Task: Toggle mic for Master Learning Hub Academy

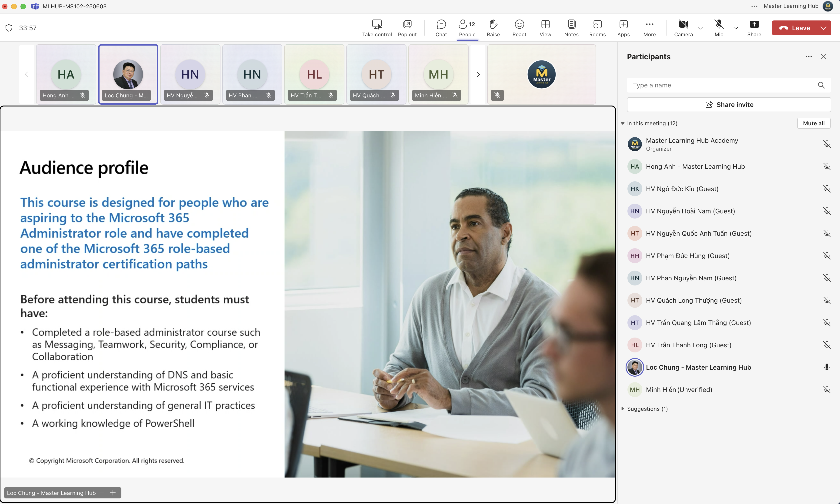Action: pos(827,144)
